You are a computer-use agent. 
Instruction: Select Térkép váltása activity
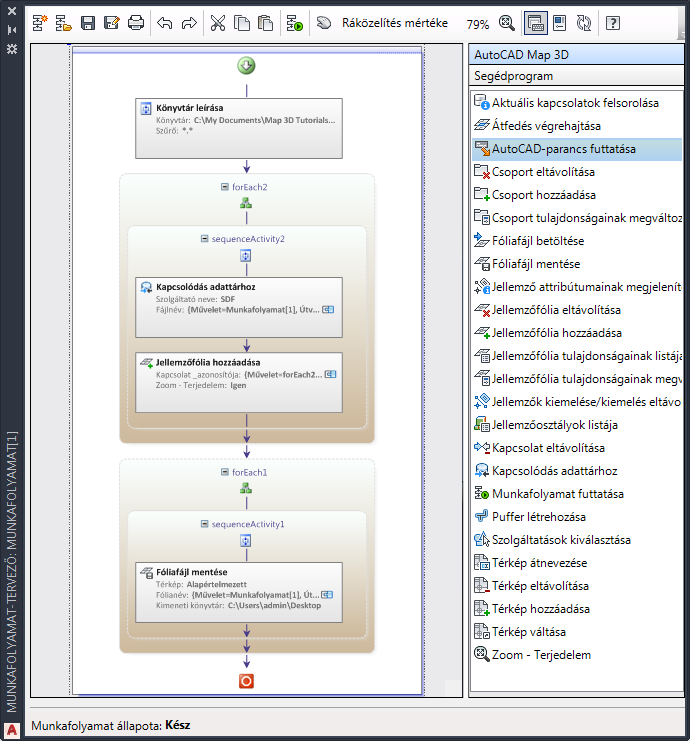click(577, 632)
